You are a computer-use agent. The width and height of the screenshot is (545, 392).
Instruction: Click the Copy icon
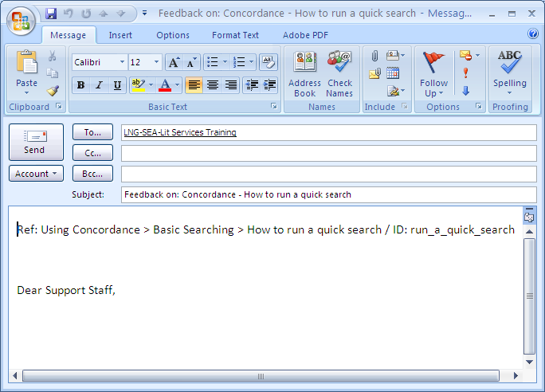coord(52,73)
